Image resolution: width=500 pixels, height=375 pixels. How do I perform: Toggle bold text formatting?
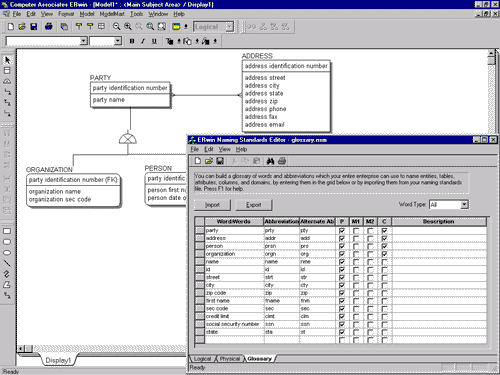[132, 41]
